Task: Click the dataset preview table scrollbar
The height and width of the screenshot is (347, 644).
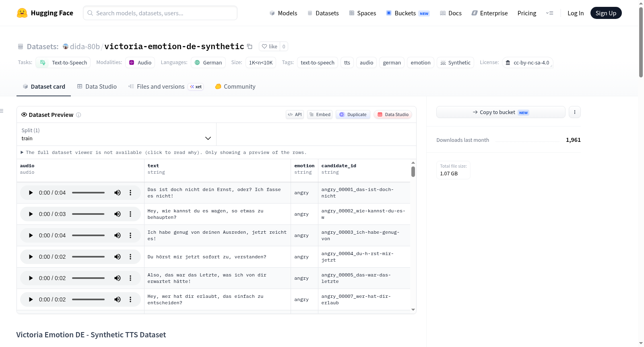Action: 413,171
